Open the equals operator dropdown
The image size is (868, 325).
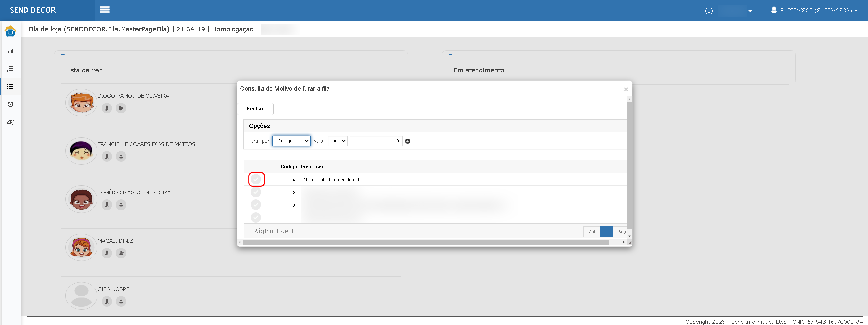coord(338,141)
